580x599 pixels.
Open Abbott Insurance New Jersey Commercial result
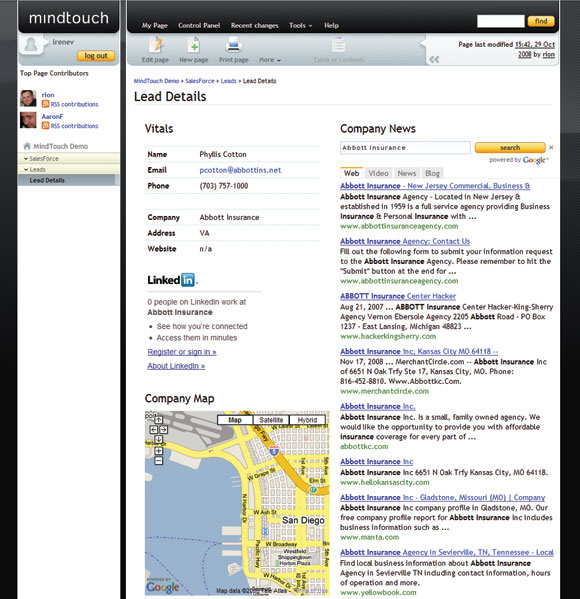click(435, 186)
